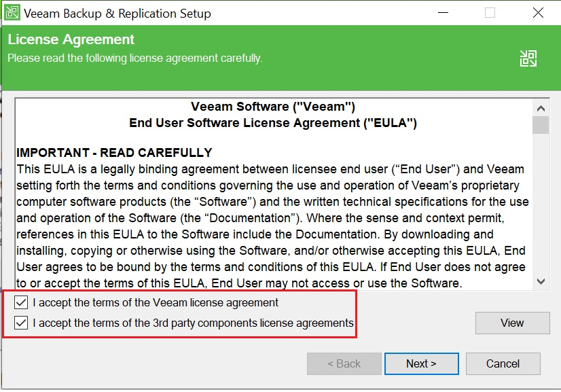561x392 pixels.
Task: Click the green Veeam emblem in the header
Action: 528,58
